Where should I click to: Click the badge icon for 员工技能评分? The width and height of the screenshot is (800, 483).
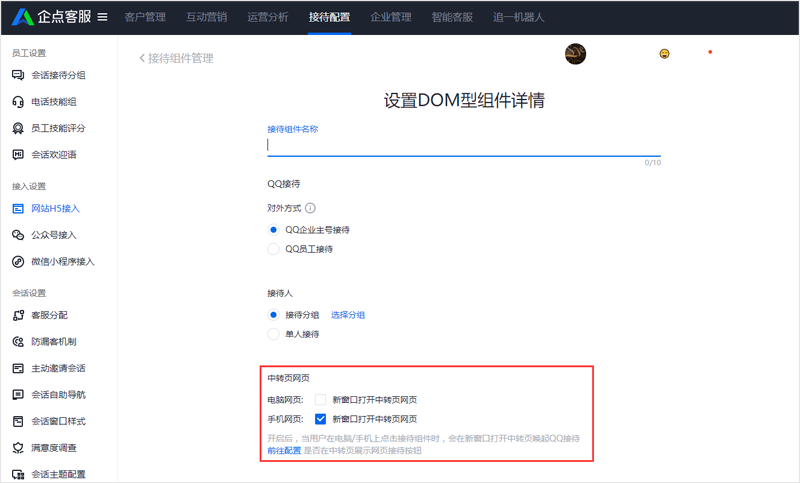point(18,129)
